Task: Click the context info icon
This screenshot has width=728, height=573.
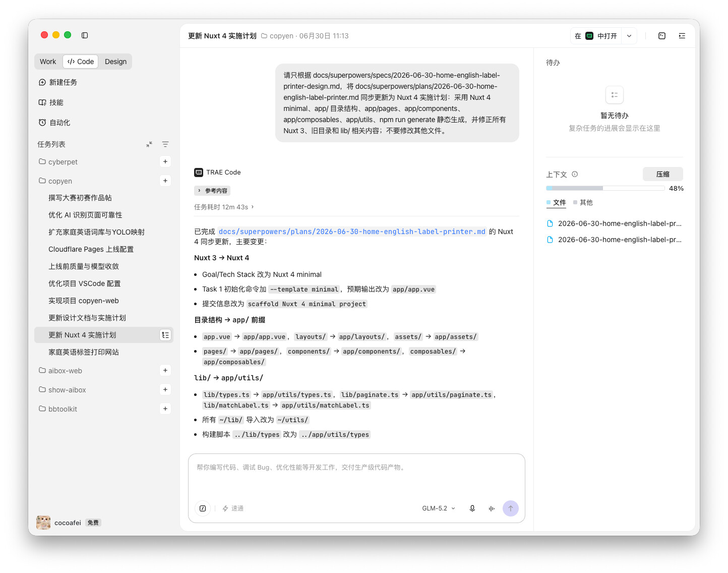Action: pyautogui.click(x=575, y=175)
